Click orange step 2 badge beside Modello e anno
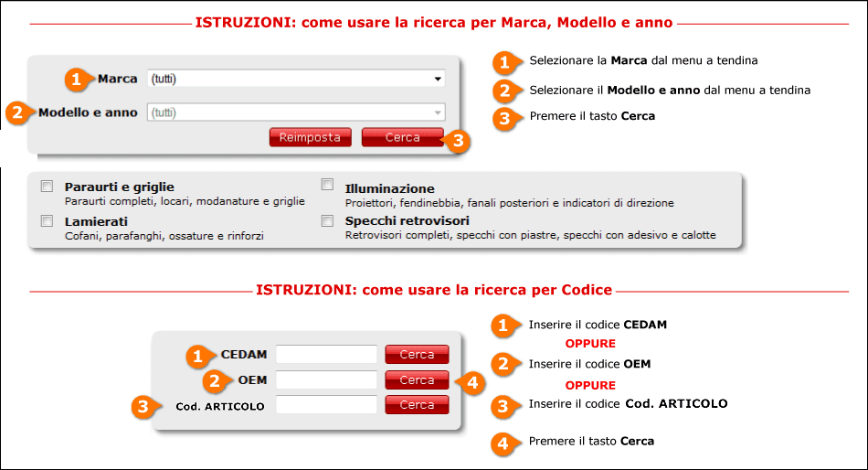Screen dimensions: 868x470 pos(17,112)
